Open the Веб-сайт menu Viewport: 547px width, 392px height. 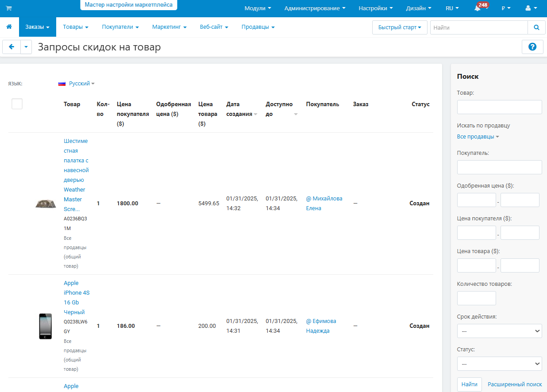214,27
